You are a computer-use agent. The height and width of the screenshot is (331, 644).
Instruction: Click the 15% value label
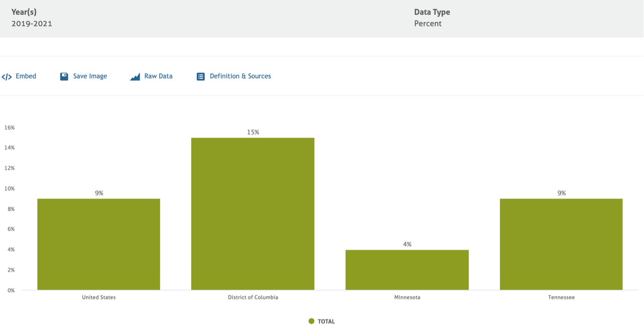click(x=253, y=132)
